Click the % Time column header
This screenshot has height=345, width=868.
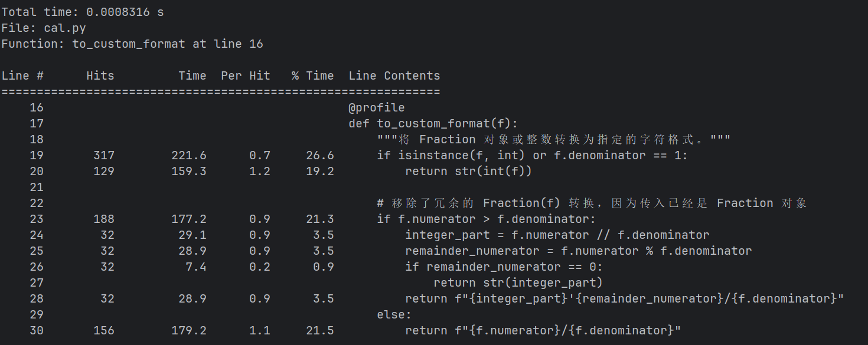click(312, 75)
